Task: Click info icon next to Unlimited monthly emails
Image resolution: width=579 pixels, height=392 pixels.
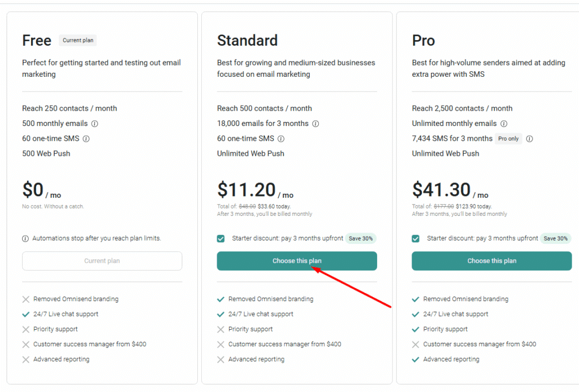Action: click(x=504, y=124)
